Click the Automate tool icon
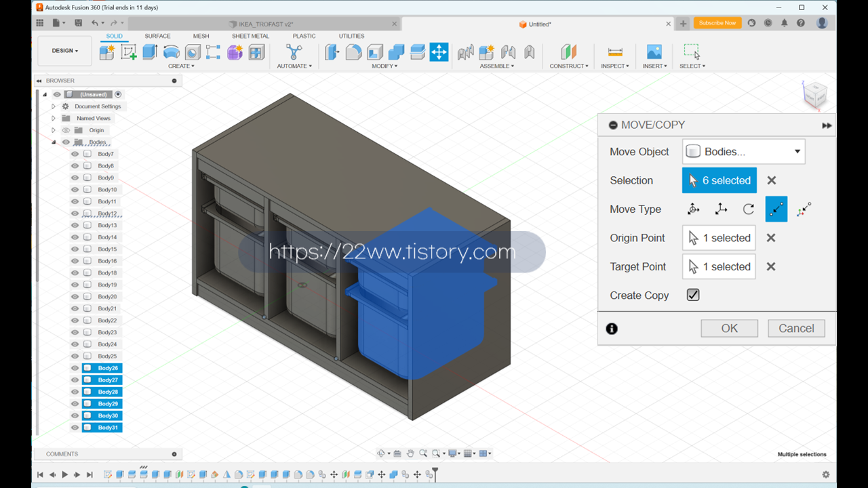Screen dimensions: 868x488 coord(294,52)
